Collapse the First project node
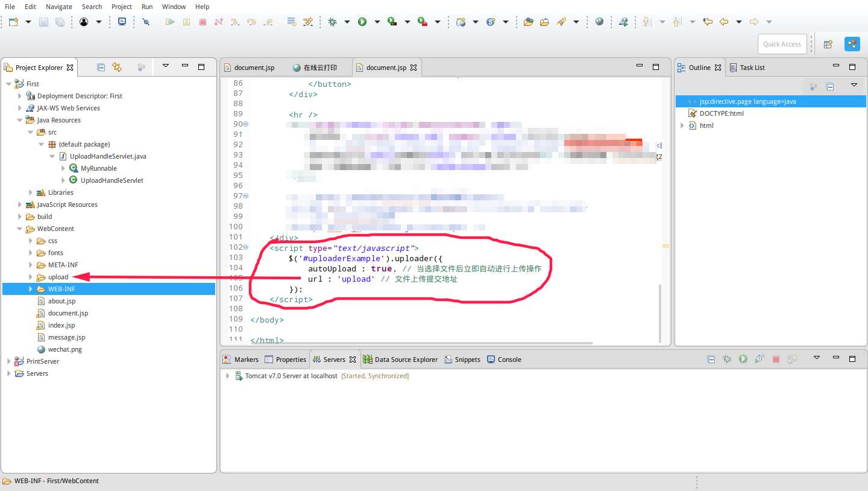Screen dimensions: 868x491 coord(8,84)
